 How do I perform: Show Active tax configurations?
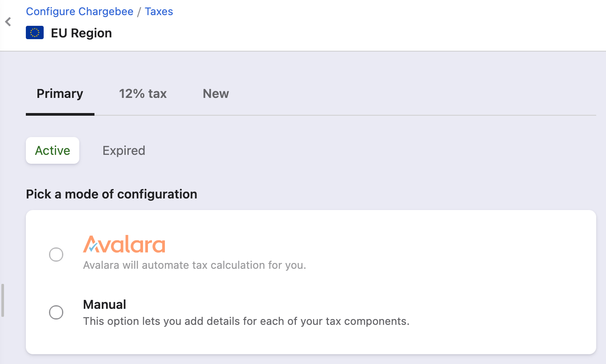[x=53, y=150]
